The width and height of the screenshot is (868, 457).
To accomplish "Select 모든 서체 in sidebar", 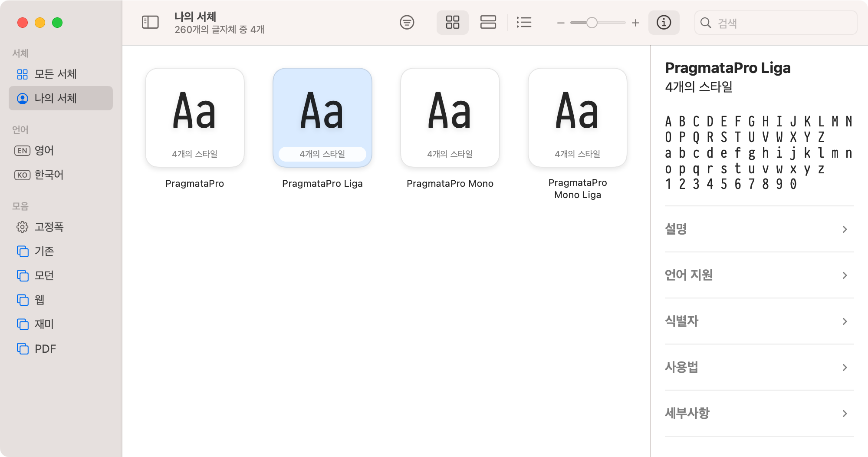I will point(61,74).
